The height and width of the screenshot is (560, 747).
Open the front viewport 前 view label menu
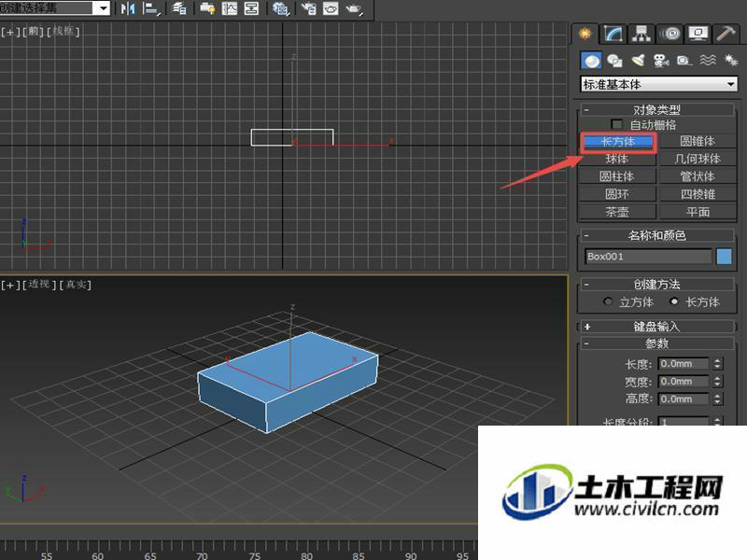coord(33,32)
